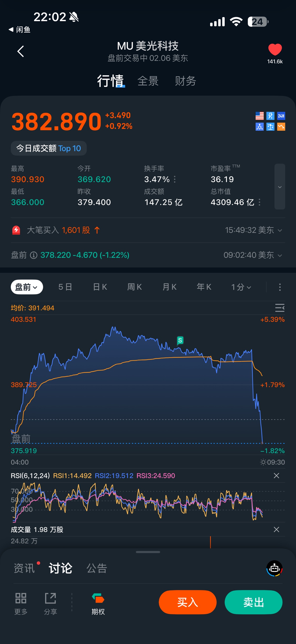Tap the red heart favorite icon
The width and height of the screenshot is (296, 644).
coord(275,49)
